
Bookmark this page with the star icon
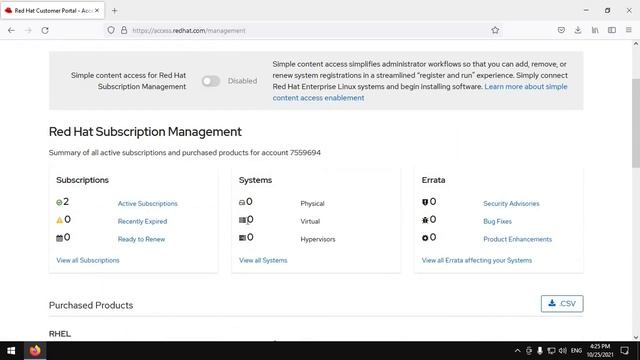(495, 30)
